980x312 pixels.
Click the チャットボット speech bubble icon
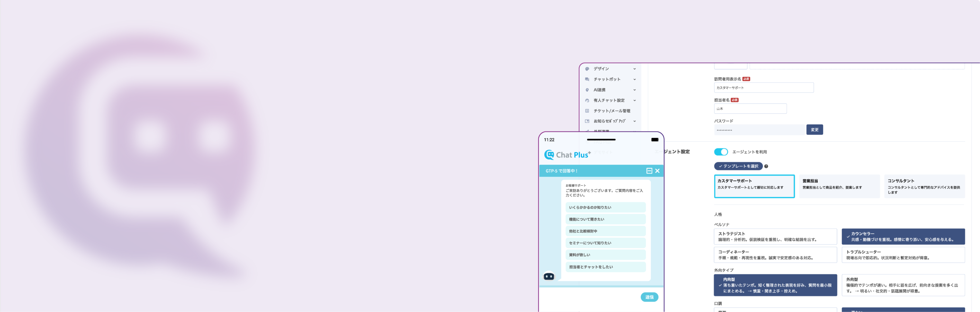click(587, 79)
